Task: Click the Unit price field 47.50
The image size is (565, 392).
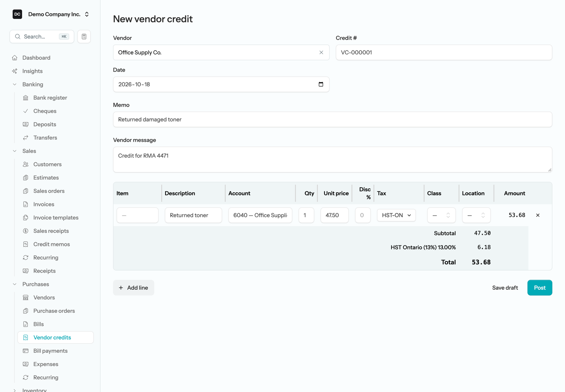Action: click(334, 215)
